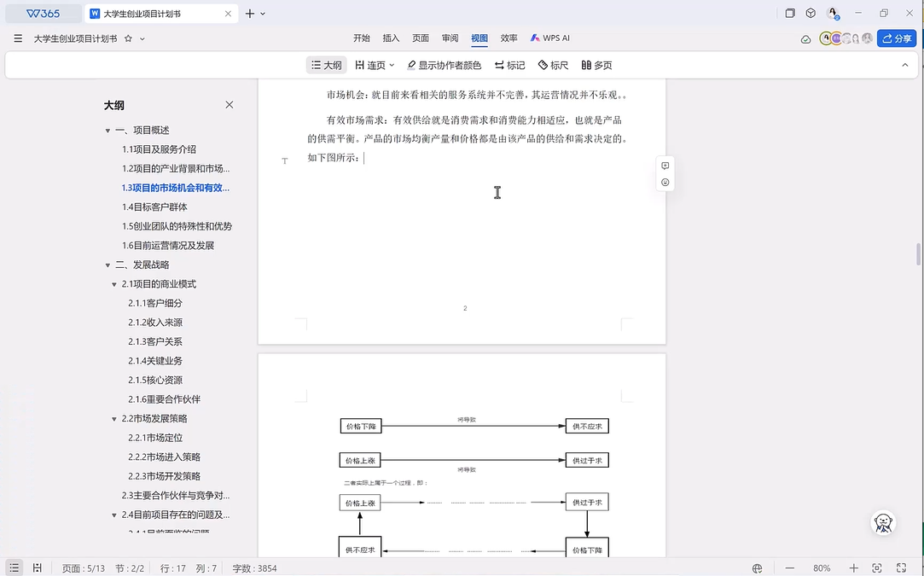
Task: Open the hamburger menu beside document title
Action: click(18, 38)
